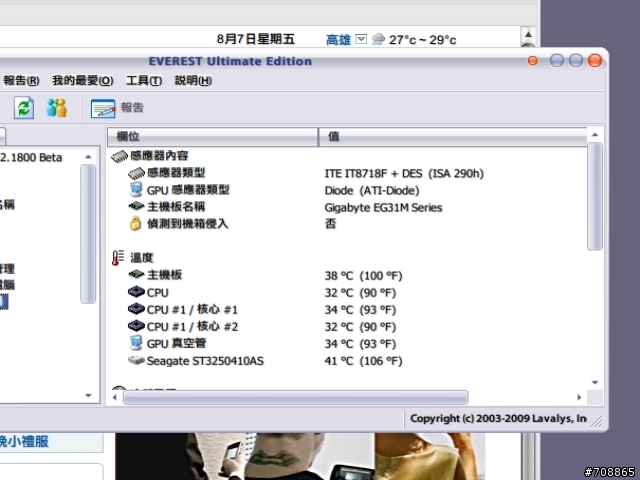Click the photo thumbnail in the browser page

[x=300, y=456]
